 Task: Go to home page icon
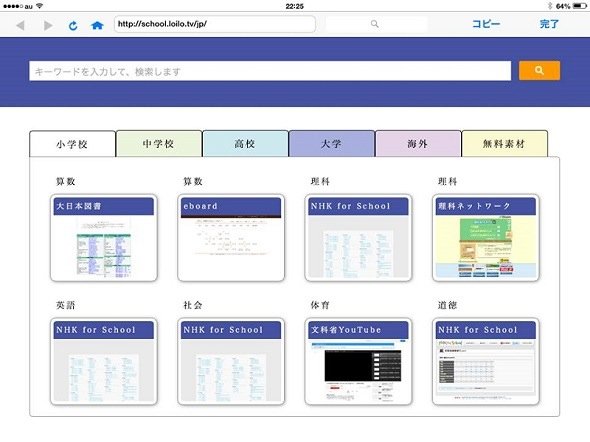(x=97, y=25)
